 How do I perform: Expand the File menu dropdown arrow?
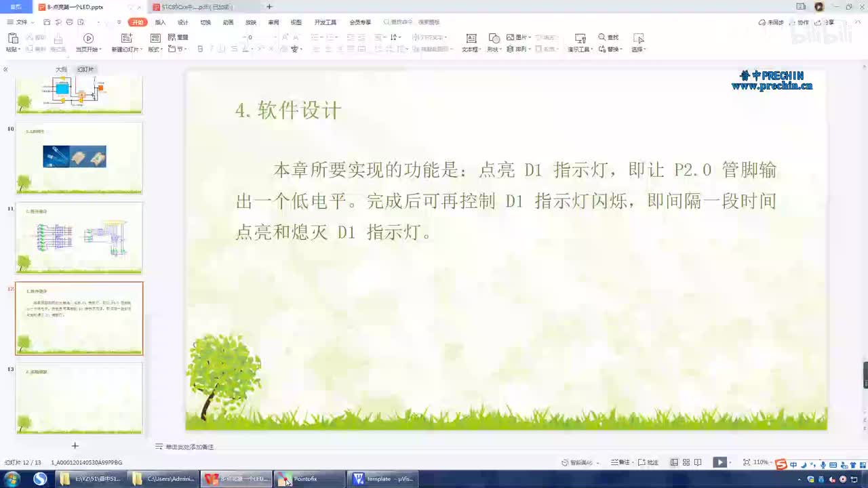[x=34, y=22]
